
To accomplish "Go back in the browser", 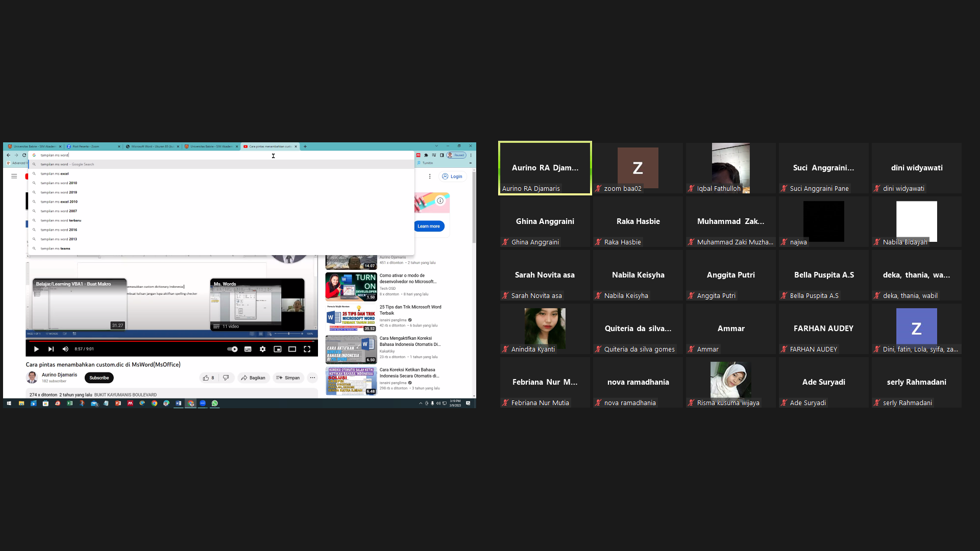I will pos(8,155).
